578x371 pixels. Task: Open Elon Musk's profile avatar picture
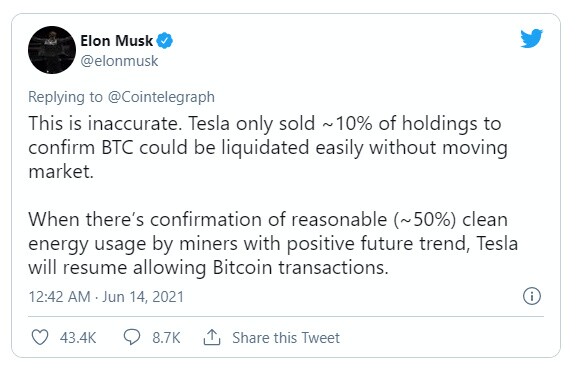52,50
